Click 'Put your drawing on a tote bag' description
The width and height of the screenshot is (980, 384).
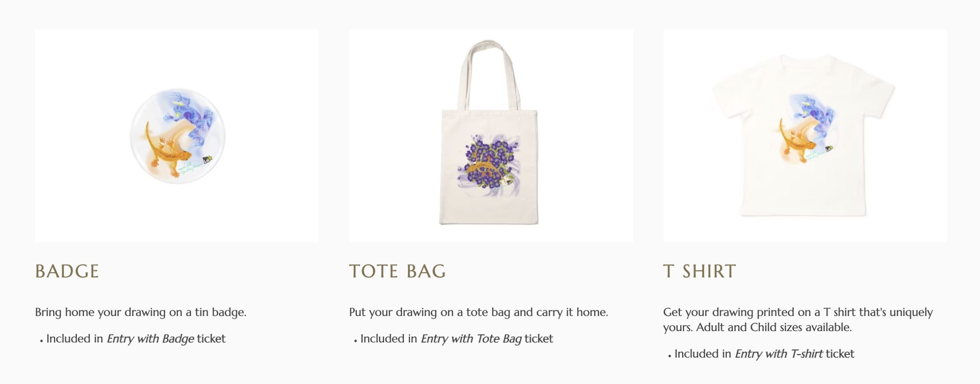coord(478,312)
